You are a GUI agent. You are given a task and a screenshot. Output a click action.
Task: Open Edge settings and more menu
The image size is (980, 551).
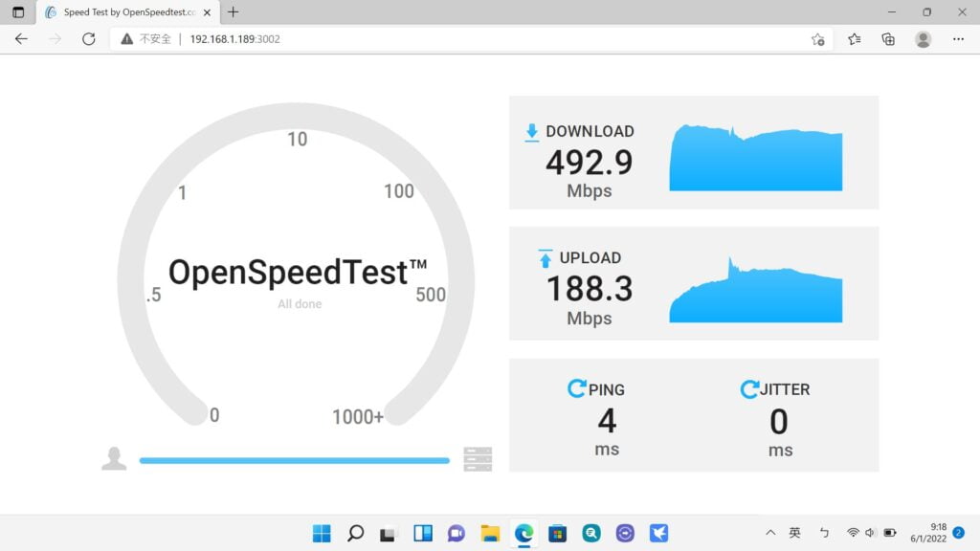click(958, 39)
